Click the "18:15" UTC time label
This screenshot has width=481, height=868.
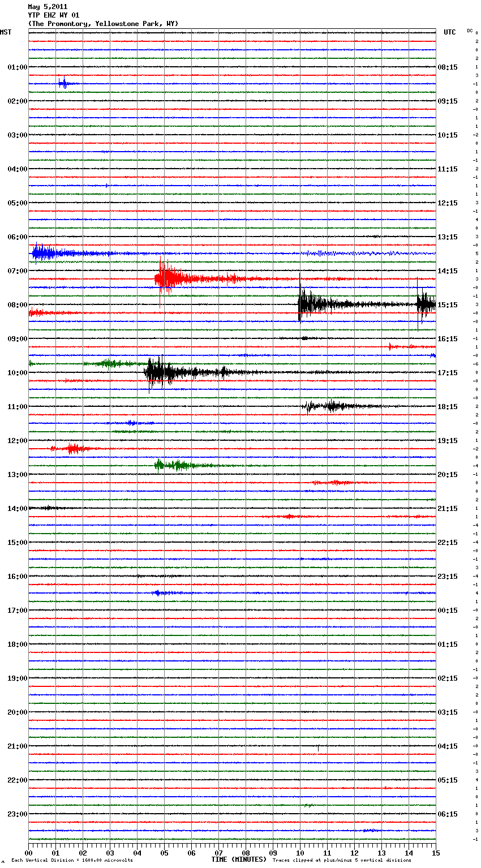pyautogui.click(x=448, y=407)
